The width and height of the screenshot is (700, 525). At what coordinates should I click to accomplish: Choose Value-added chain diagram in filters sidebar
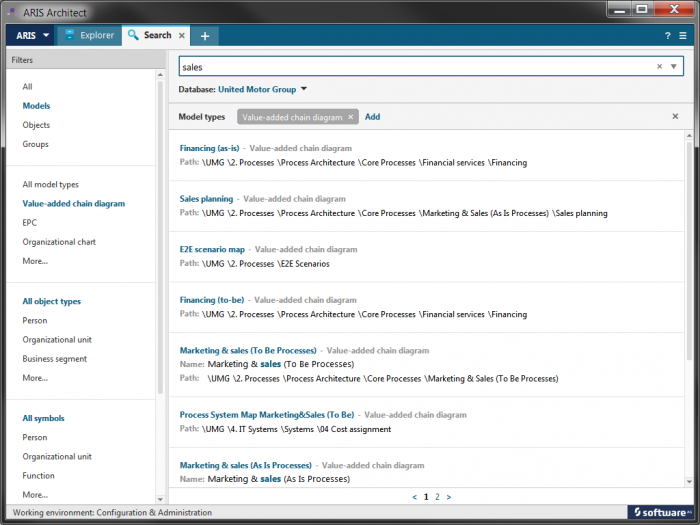coord(74,204)
